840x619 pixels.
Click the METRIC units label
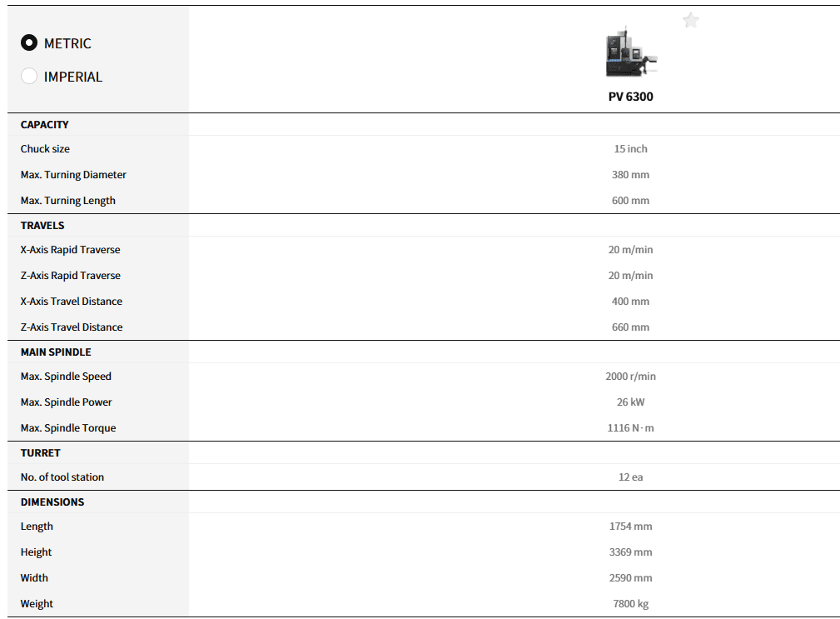pos(67,43)
